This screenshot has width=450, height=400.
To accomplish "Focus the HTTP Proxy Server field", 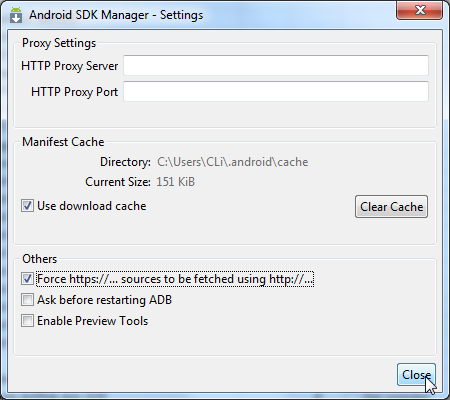I will click(276, 65).
